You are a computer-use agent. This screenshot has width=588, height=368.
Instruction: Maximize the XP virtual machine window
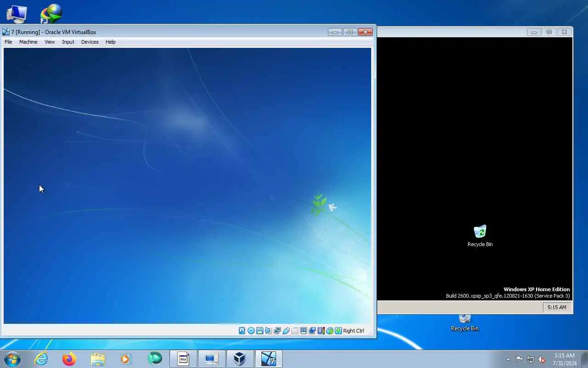point(549,32)
